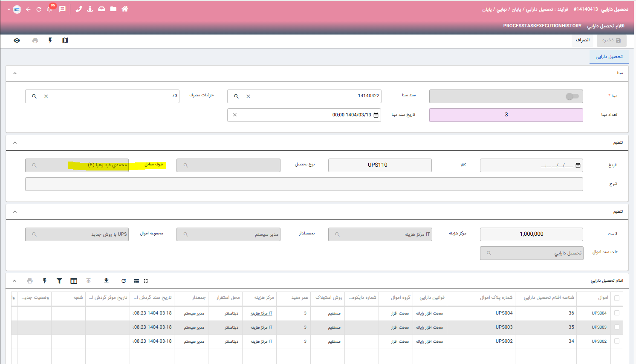Viewport: 636px width, 364px height.
Task: Expand grid to fullscreen
Action: (146, 281)
